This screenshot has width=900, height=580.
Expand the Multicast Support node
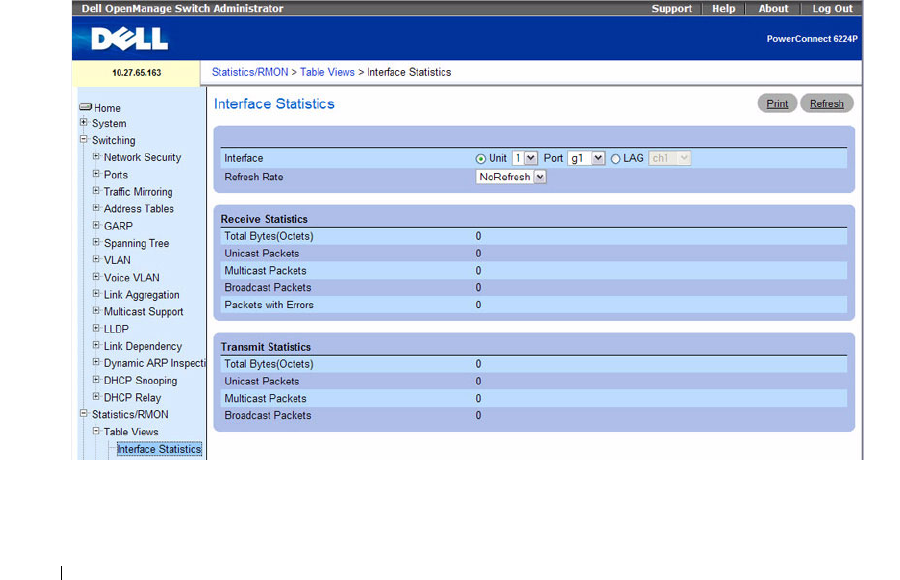tap(96, 311)
